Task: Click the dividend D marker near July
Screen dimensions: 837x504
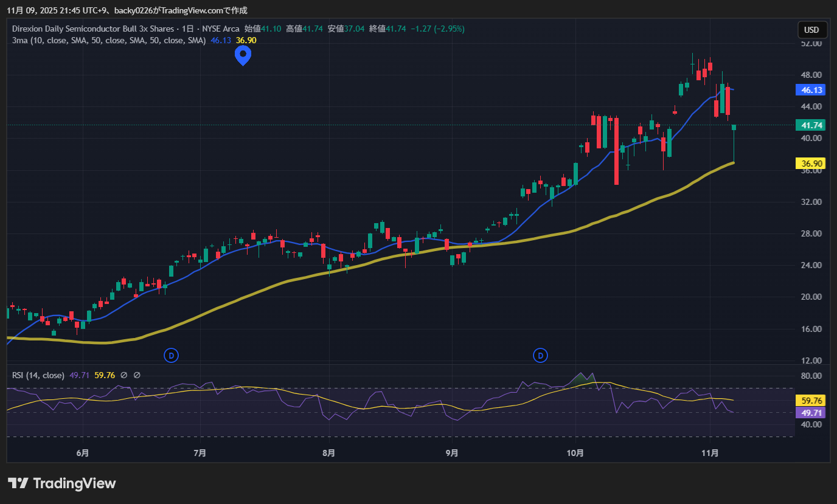Action: point(172,354)
